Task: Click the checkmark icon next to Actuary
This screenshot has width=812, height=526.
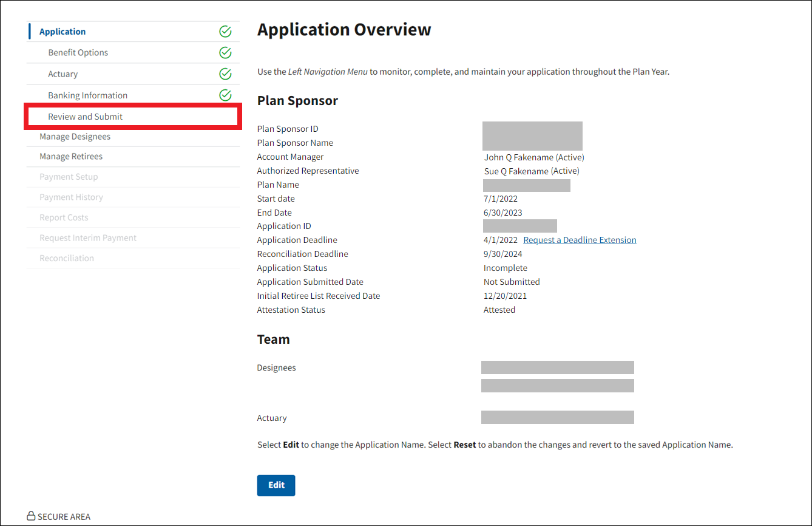Action: (x=225, y=74)
